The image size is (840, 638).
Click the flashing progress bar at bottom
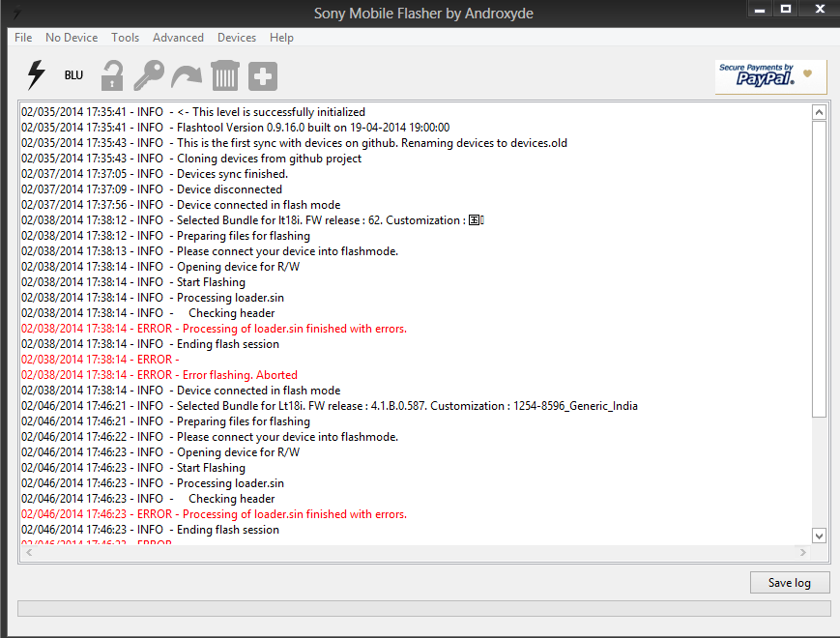(423, 609)
